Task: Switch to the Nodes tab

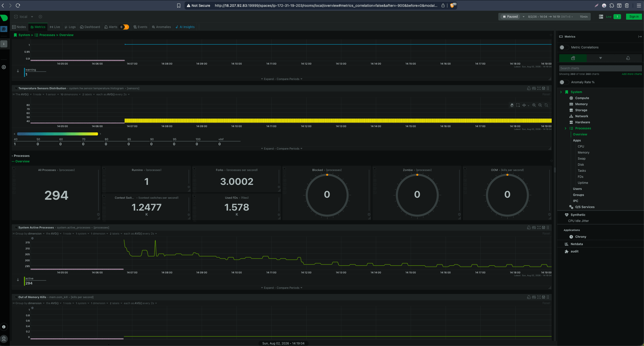Action: coord(19,27)
